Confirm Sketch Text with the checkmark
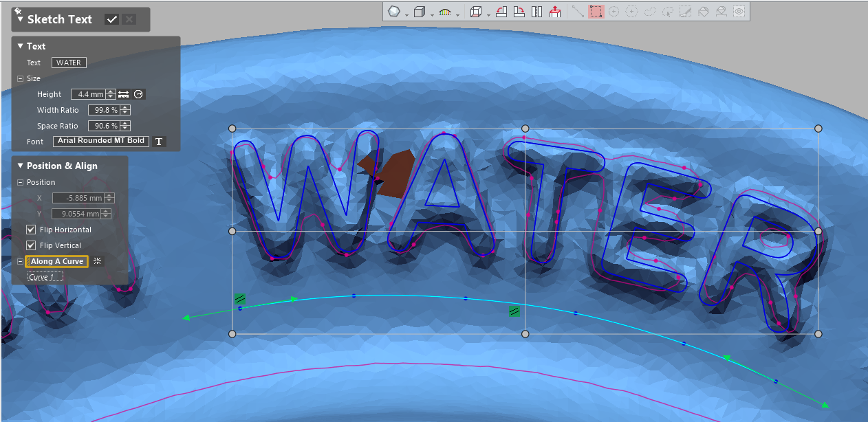 tap(112, 19)
